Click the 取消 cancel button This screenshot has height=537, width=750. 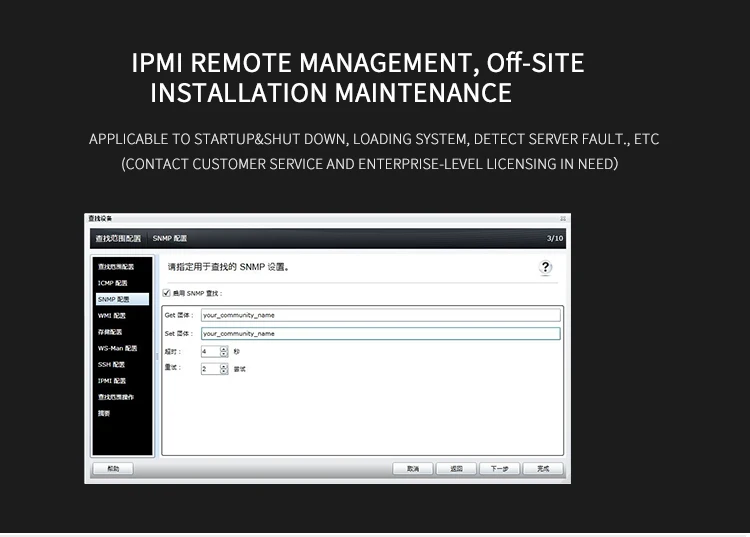pos(413,469)
